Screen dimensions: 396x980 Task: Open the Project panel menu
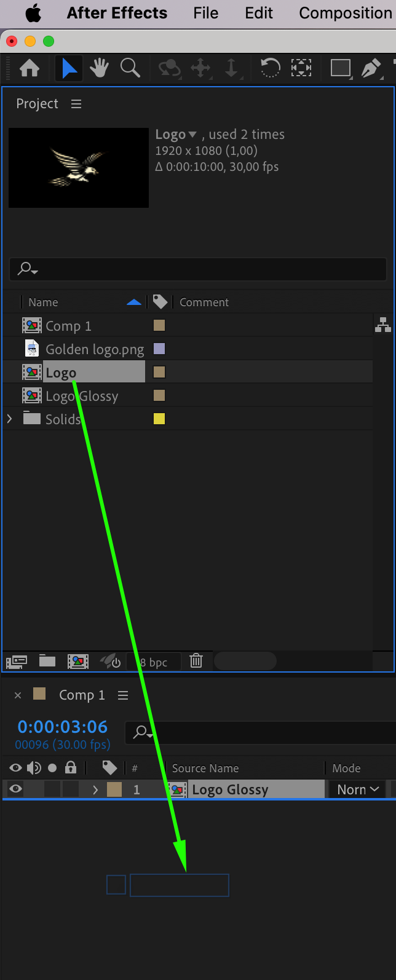pyautogui.click(x=76, y=104)
